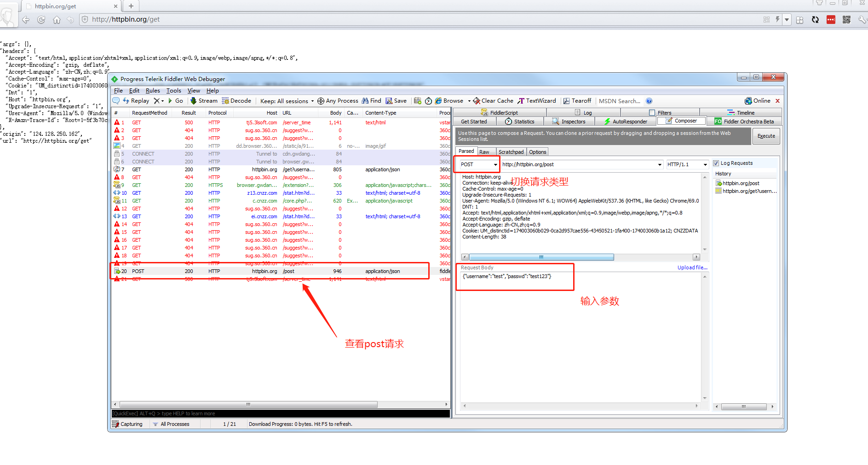Open the File menu in Fiddler
Viewport: 868px width, 465px height.
tap(118, 91)
